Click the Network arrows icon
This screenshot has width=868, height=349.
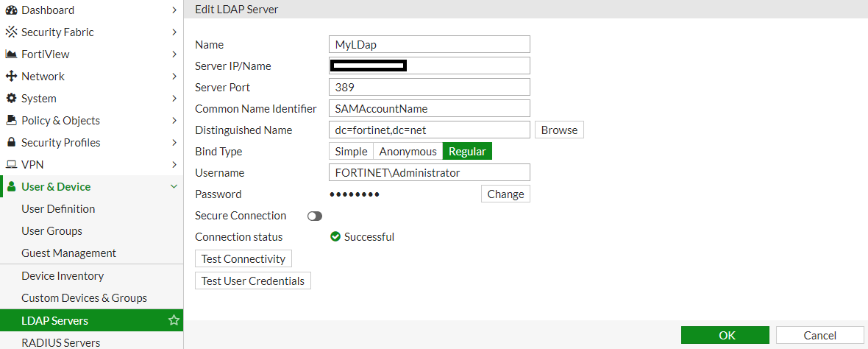pos(11,77)
